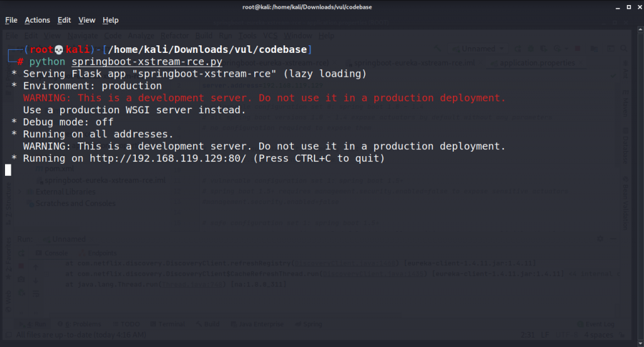The height and width of the screenshot is (347, 644).
Task: Open the Unnamed run configuration dropdown
Action: [482, 49]
